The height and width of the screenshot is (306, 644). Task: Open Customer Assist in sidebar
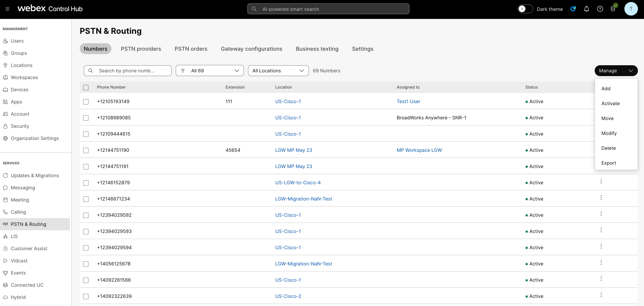click(x=29, y=249)
